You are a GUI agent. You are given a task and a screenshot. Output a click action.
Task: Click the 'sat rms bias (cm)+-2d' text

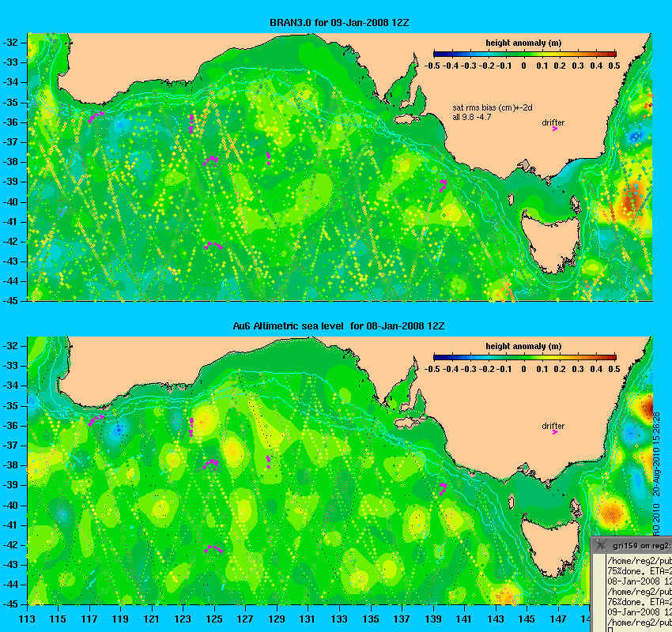493,108
